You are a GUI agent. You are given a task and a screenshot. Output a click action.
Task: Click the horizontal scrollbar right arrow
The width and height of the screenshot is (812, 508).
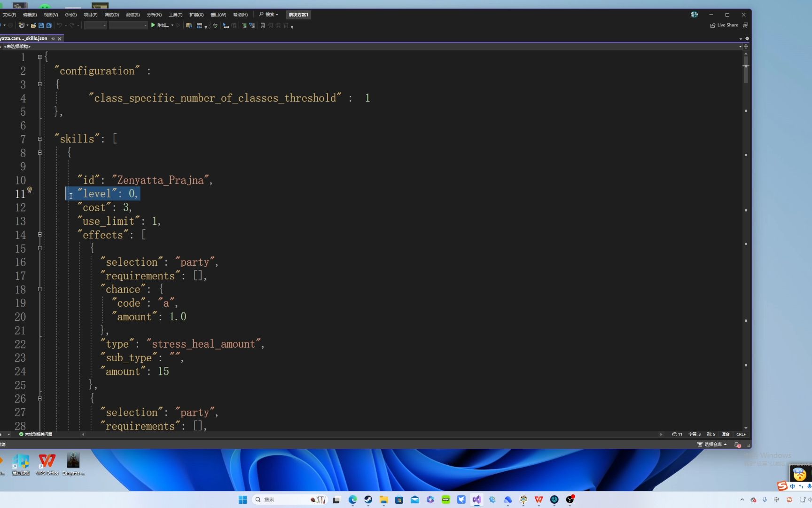pos(661,435)
